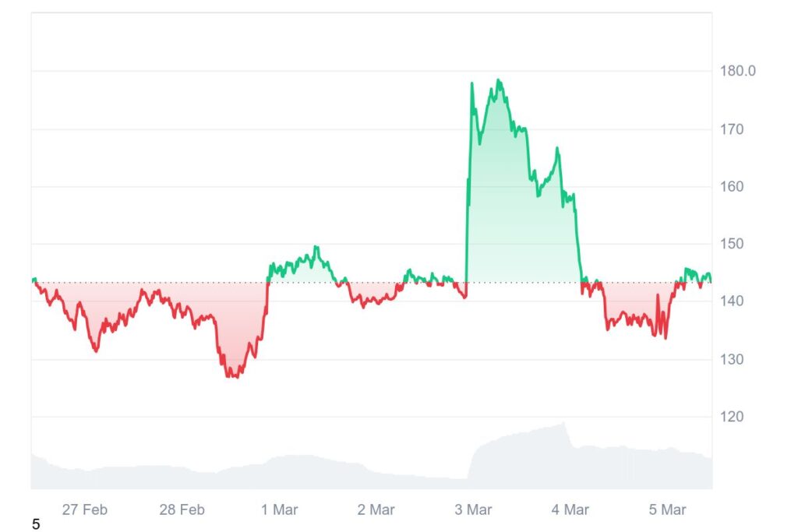798x532 pixels.
Task: Click the 160 price axis label
Action: click(x=732, y=187)
